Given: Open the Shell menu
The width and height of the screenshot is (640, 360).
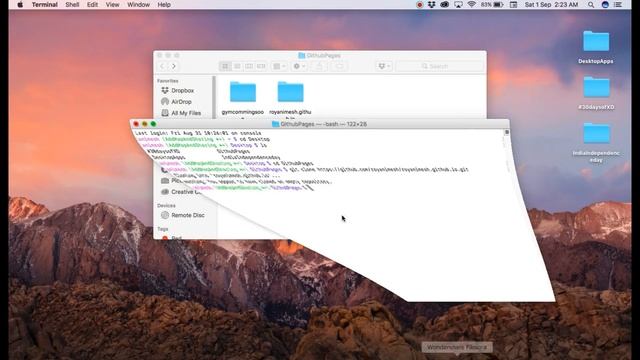Looking at the screenshot, I should (x=72, y=5).
